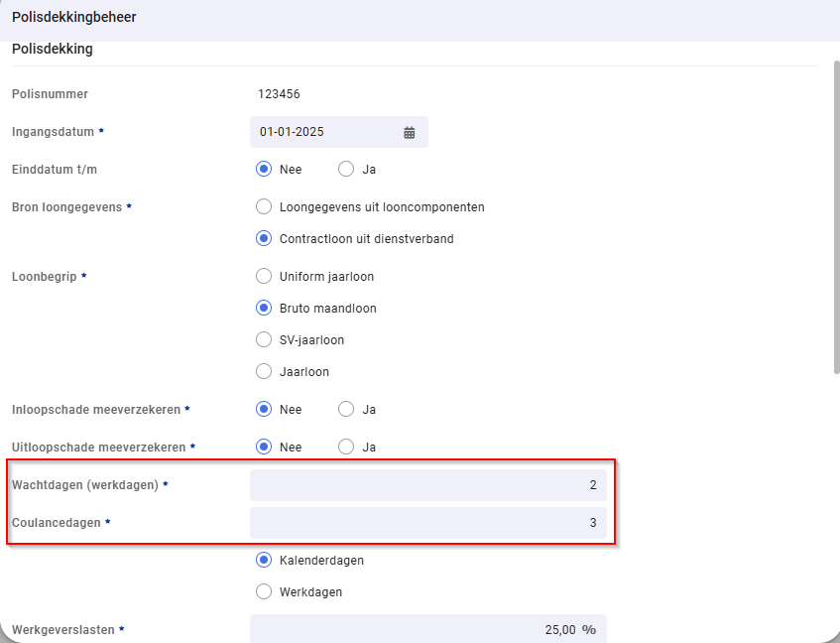Image resolution: width=840 pixels, height=643 pixels.
Task: Select the 'Kalenderdagen' radio option
Action: point(264,561)
